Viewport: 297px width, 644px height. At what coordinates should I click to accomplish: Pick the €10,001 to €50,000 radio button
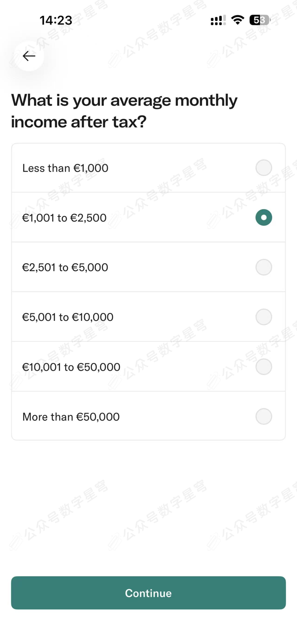pyautogui.click(x=263, y=367)
